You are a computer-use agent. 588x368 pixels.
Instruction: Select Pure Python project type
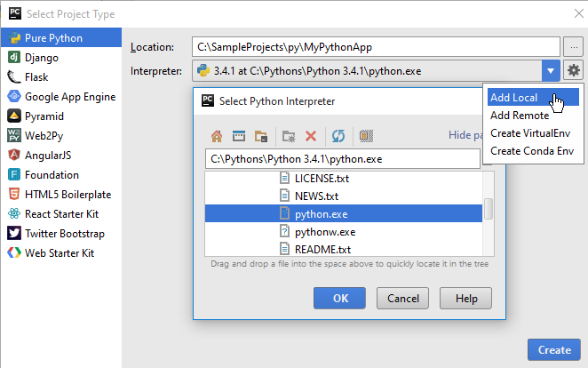61,38
